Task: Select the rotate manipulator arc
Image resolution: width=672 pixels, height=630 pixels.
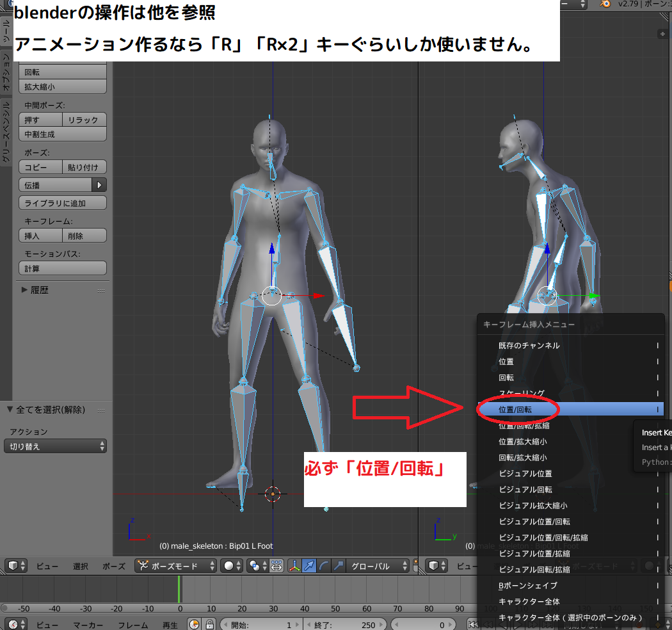Action: click(324, 566)
